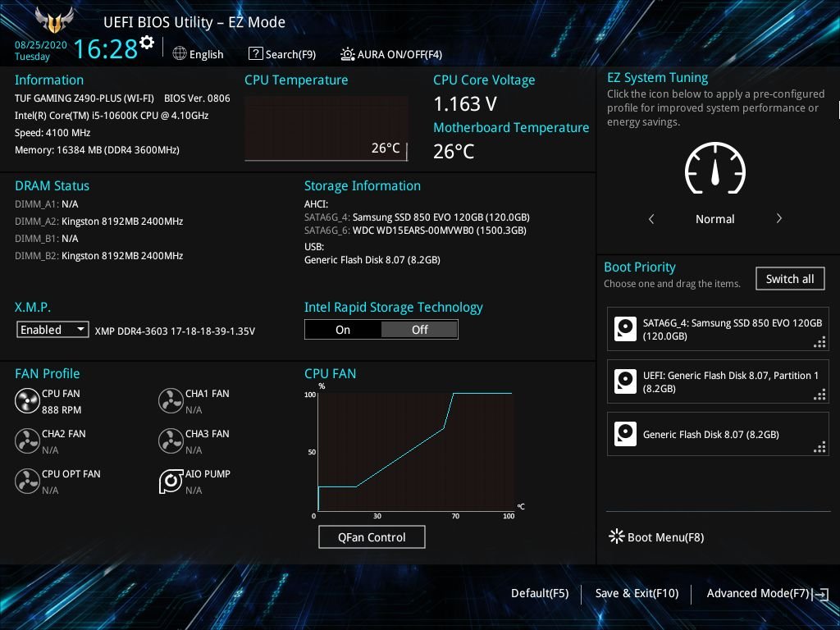Click the CHA3 FAN icon
This screenshot has height=630, width=840.
point(171,441)
